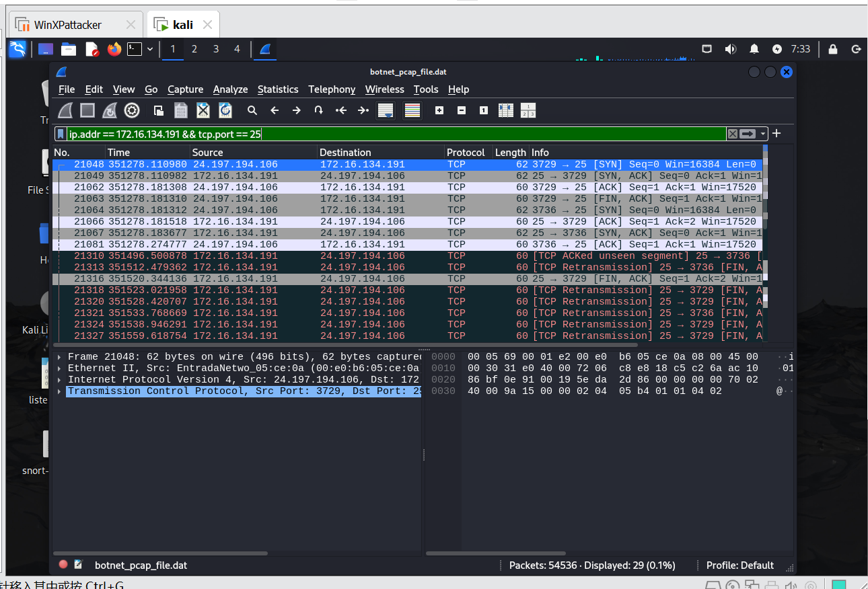The image size is (868, 589).
Task: Open the recent filters dropdown
Action: [x=763, y=134]
